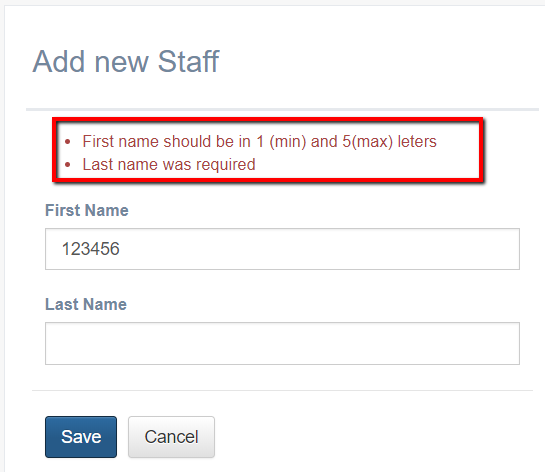Click the Cancel button
The image size is (545, 472).
(171, 437)
